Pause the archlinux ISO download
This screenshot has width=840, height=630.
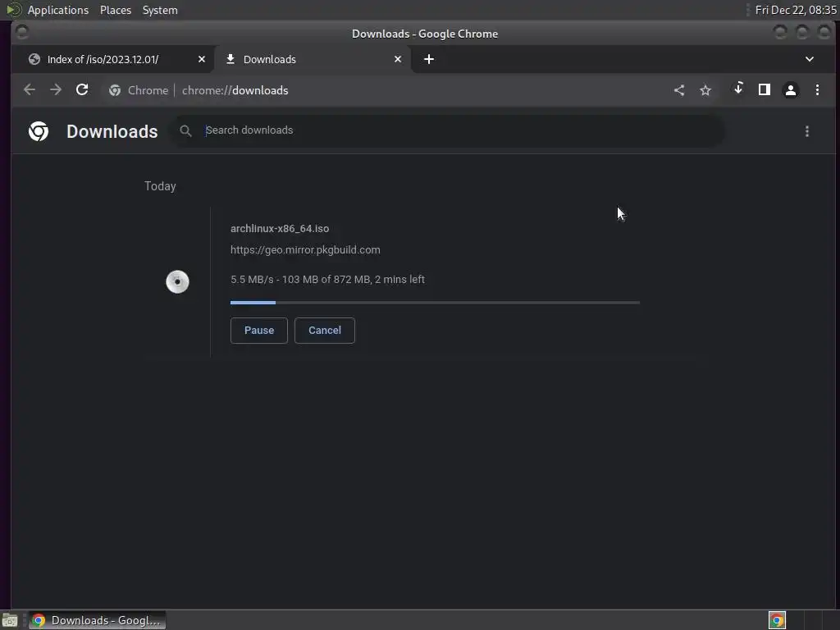pyautogui.click(x=258, y=330)
